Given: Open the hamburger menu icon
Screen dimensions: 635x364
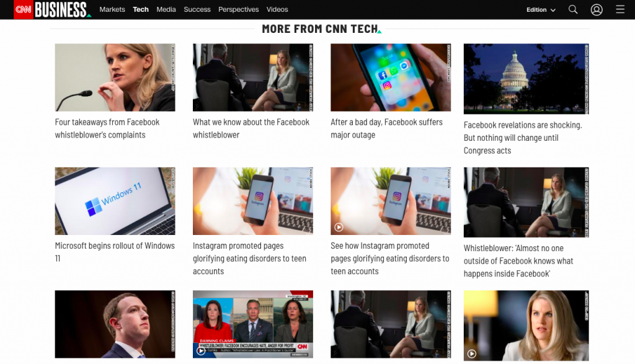Looking at the screenshot, I should coord(620,9).
